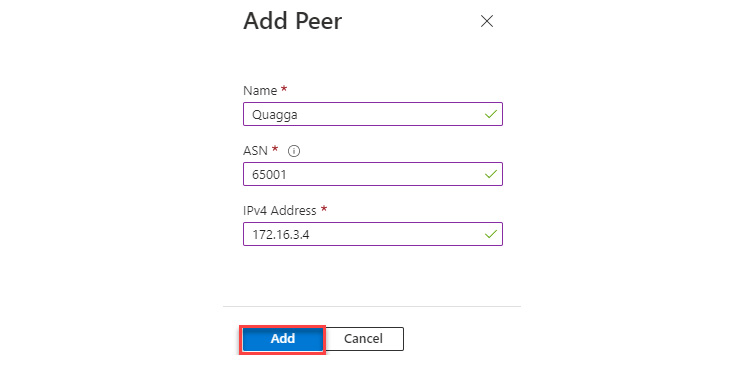The height and width of the screenshot is (376, 744).
Task: Click the green checkmark in ASN field
Action: pos(491,174)
